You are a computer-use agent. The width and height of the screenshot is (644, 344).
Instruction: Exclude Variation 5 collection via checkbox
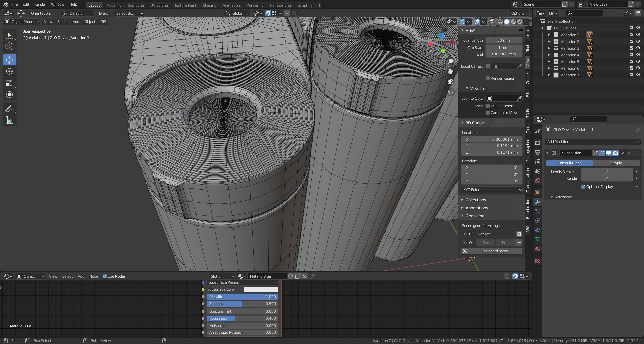point(631,62)
